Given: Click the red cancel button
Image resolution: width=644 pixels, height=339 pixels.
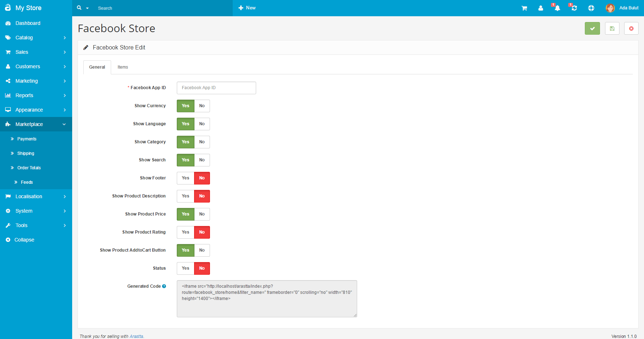Looking at the screenshot, I should [x=631, y=29].
